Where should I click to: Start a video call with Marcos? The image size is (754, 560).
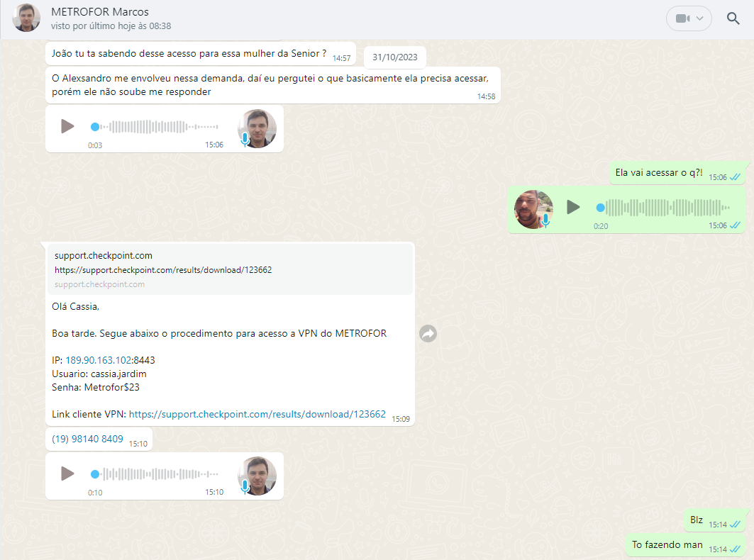pyautogui.click(x=682, y=18)
